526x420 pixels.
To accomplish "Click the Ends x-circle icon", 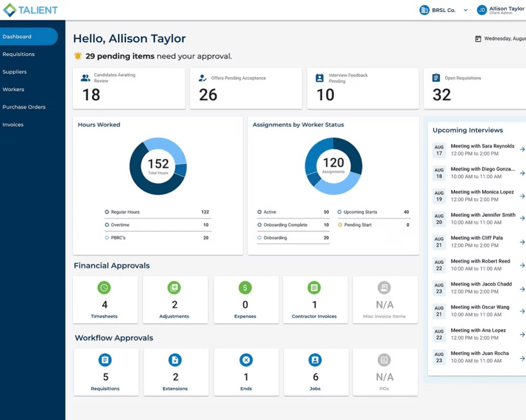I will pyautogui.click(x=246, y=360).
